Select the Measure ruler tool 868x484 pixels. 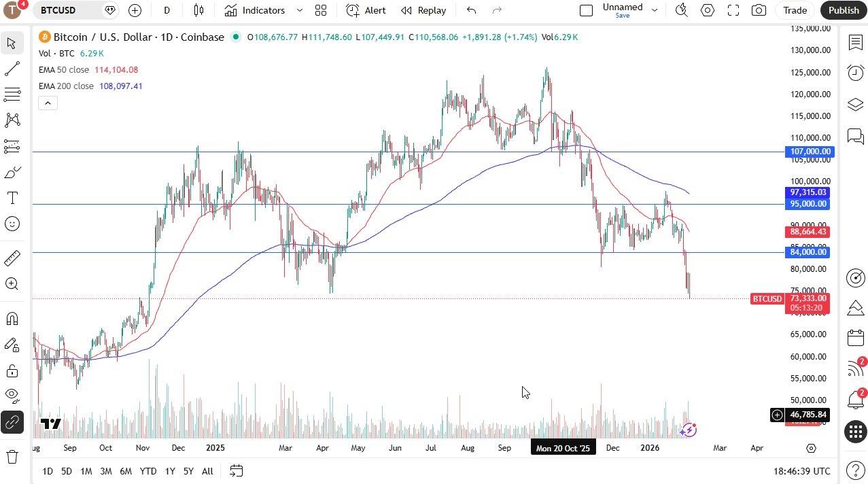(12, 257)
